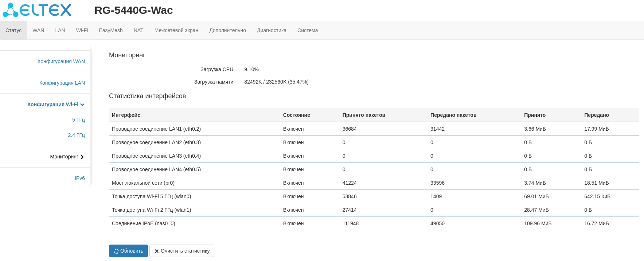The image size is (644, 261).
Task: Switch to the WAN tab
Action: click(38, 30)
